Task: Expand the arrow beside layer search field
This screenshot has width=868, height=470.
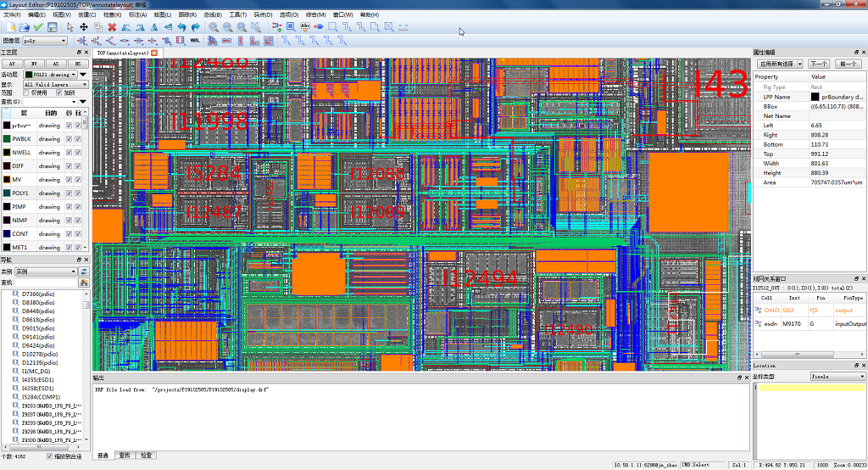Action: pos(83,102)
